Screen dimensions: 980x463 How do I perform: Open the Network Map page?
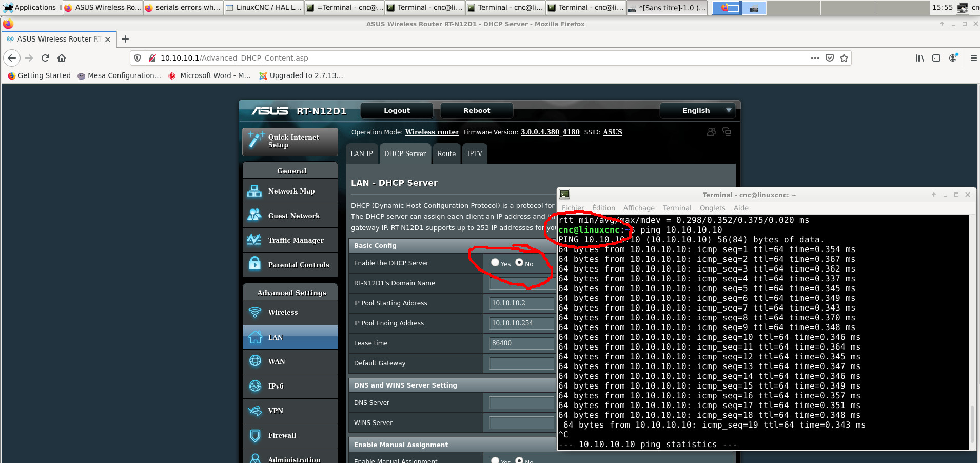pyautogui.click(x=290, y=191)
